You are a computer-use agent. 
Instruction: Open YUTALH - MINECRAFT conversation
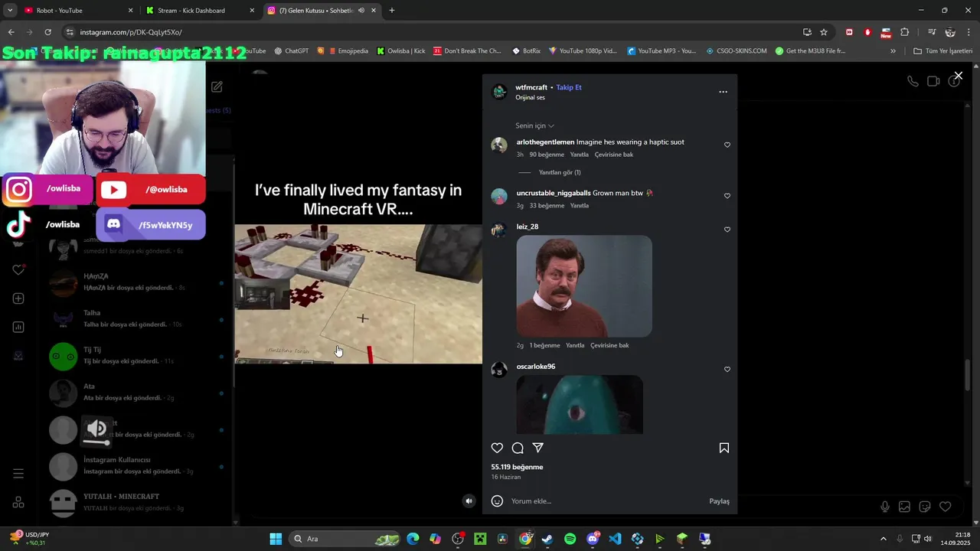pyautogui.click(x=138, y=502)
